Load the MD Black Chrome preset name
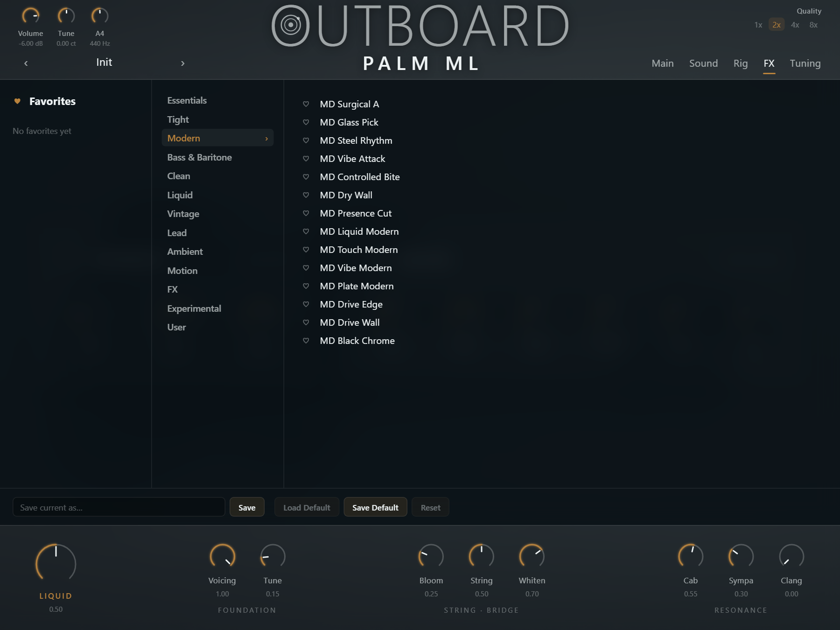Screen dimensions: 840x630 tap(357, 341)
